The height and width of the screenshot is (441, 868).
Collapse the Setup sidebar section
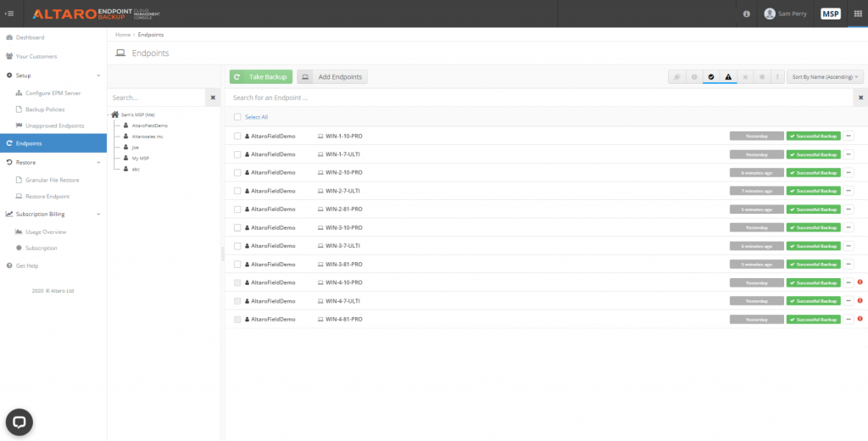click(x=98, y=75)
